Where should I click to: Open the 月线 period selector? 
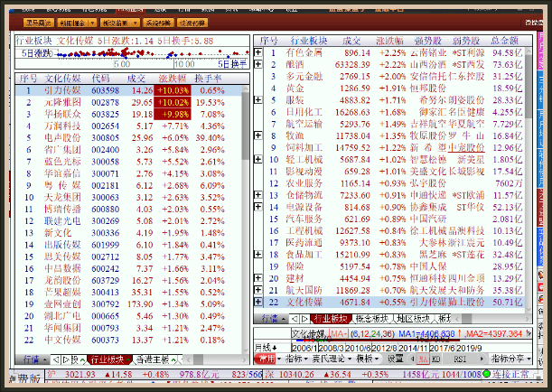266,348
